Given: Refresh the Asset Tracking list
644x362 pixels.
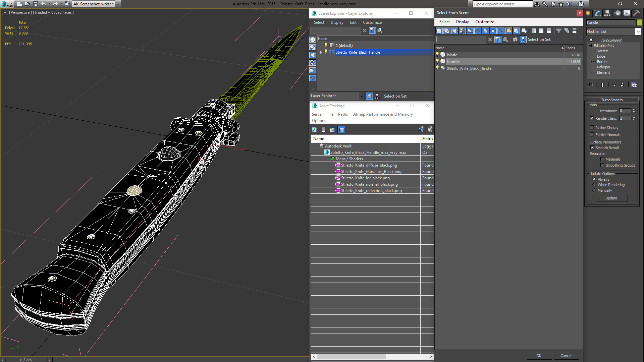Looking at the screenshot, I should tap(314, 130).
